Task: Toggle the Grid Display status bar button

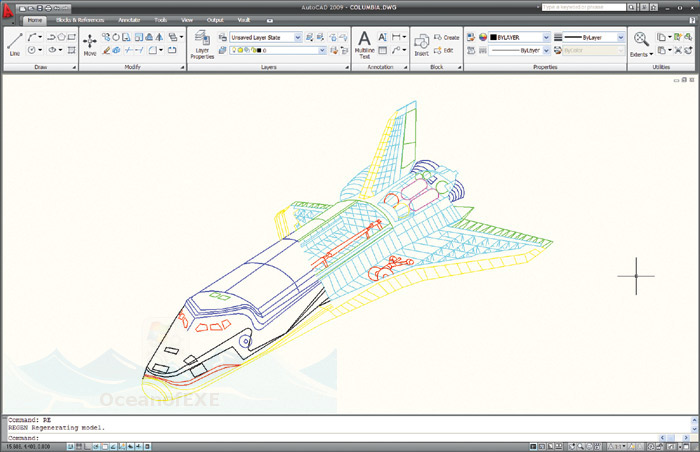Action: click(x=79, y=446)
